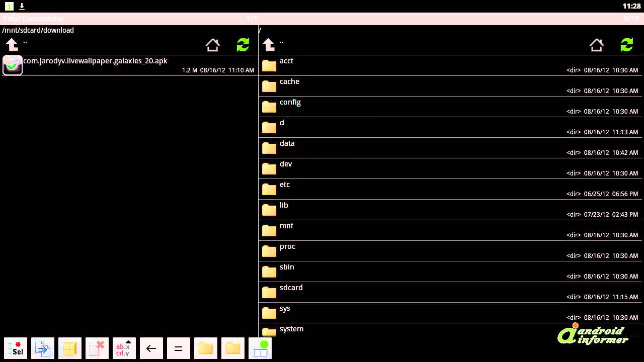This screenshot has width=644, height=362.
Task: Open the sys folder
Action: [x=451, y=313]
